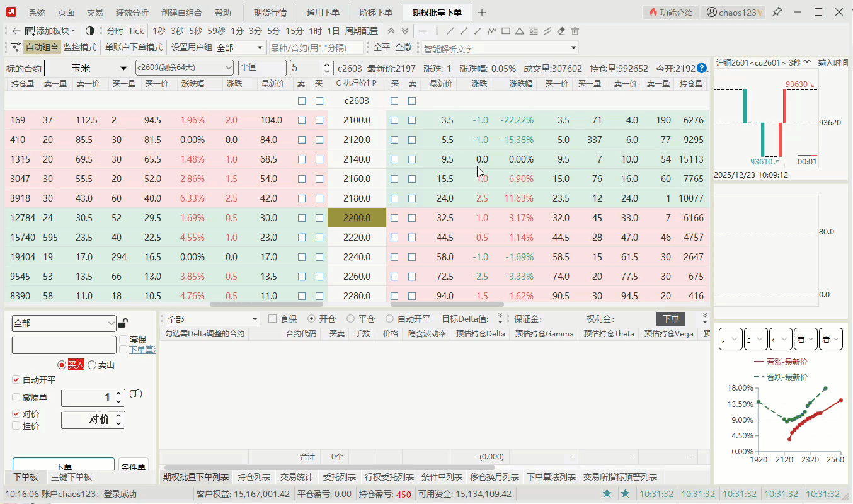Click the blue help question mark icon
The height and width of the screenshot is (504, 853).
702,68
